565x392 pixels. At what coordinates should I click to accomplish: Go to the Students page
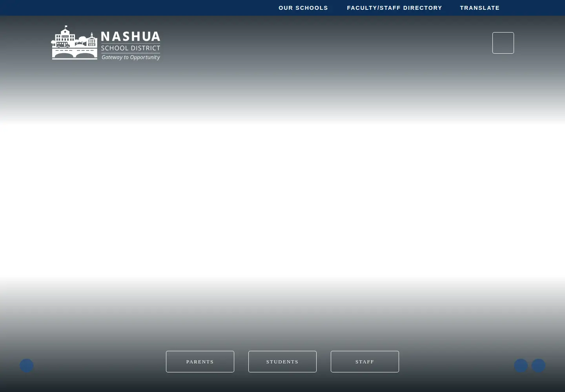pos(282,361)
